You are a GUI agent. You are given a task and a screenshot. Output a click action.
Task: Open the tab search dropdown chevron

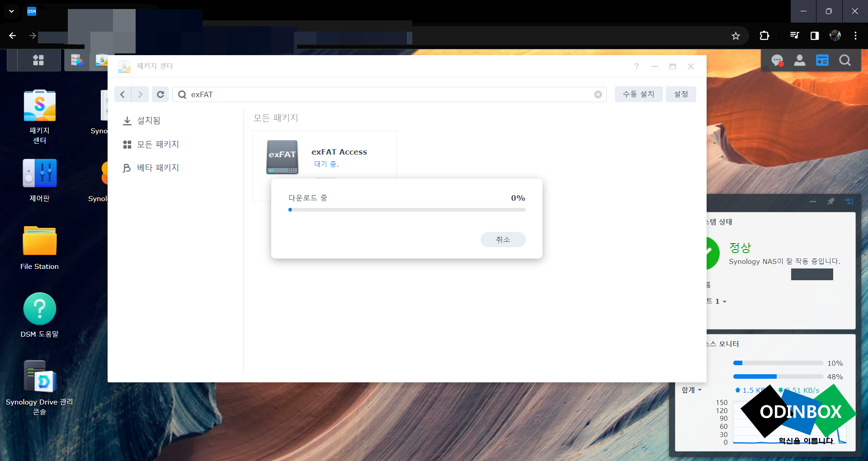pos(12,11)
